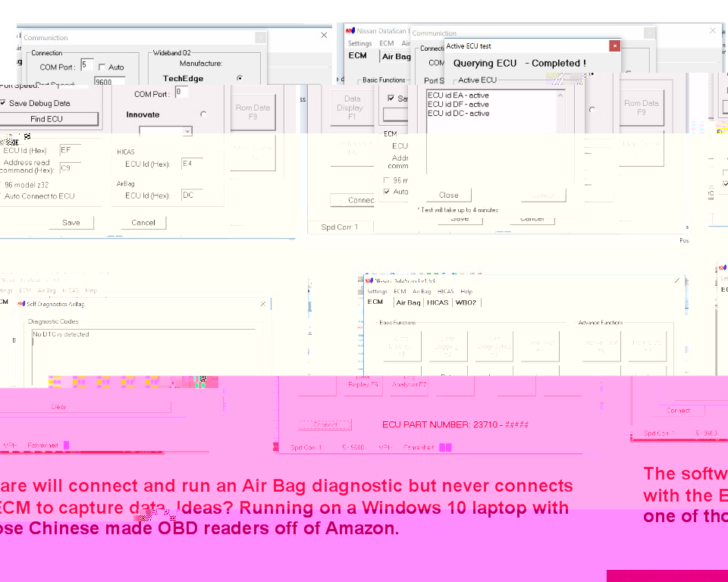Click Connect button left of ECU PART NUMBER

tap(325, 424)
